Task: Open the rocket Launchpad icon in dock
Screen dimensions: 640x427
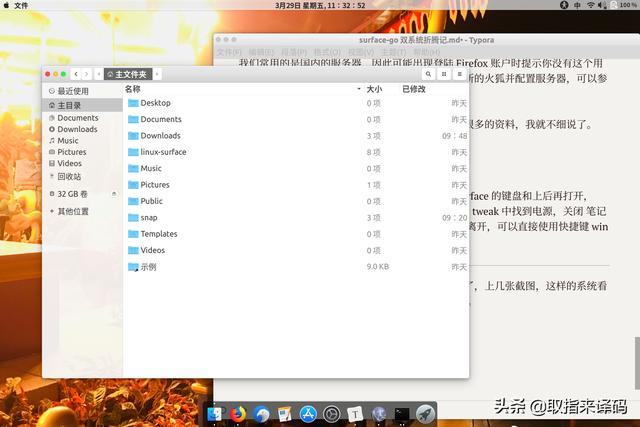Action: (425, 414)
